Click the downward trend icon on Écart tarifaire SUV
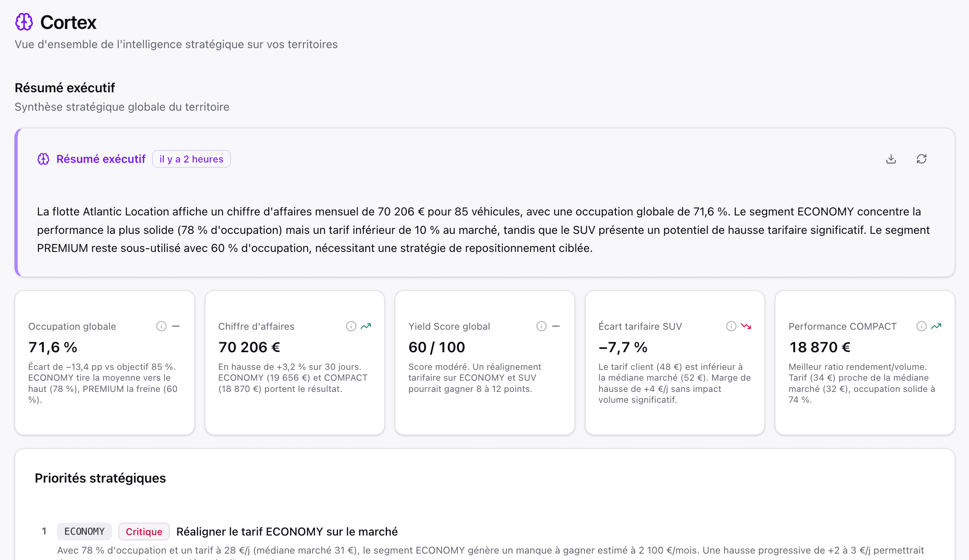969x560 pixels. [x=747, y=326]
